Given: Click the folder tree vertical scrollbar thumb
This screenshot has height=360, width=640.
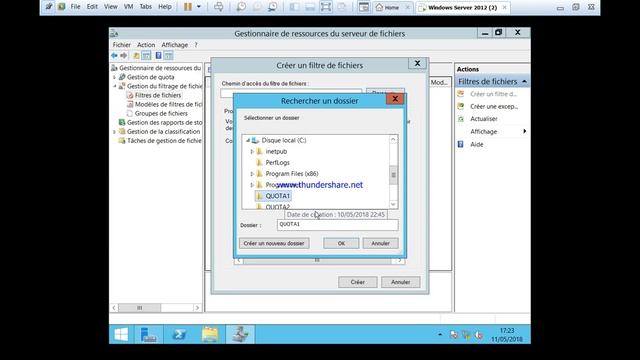Looking at the screenshot, I should (393, 175).
